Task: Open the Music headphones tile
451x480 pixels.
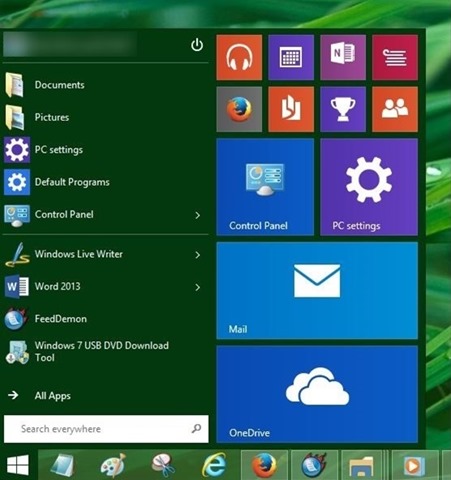Action: coord(239,57)
